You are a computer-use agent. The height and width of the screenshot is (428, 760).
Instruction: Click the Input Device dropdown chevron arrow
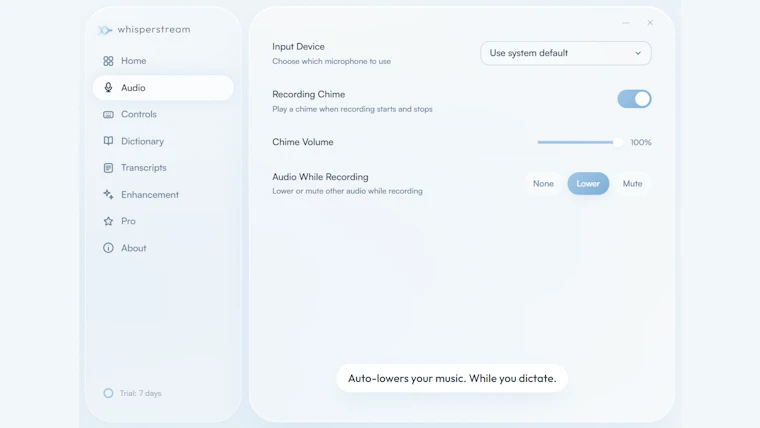638,53
